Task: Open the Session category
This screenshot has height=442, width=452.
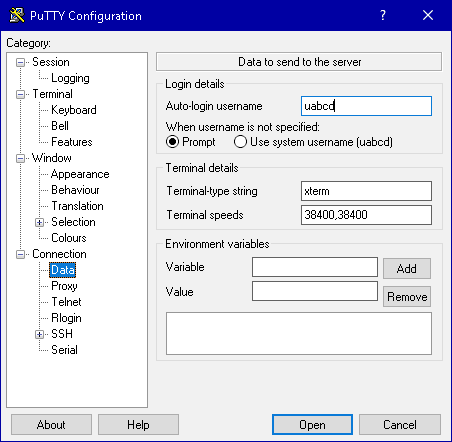Action: [51, 62]
